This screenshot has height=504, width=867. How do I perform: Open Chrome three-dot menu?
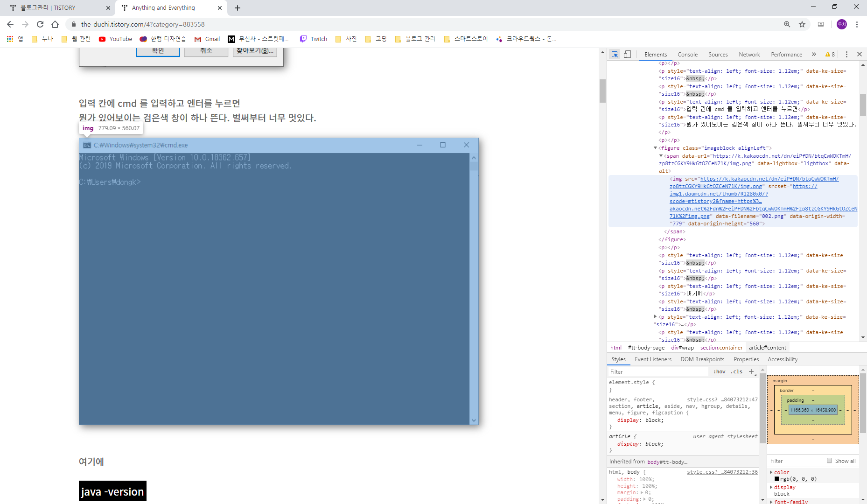(x=857, y=24)
